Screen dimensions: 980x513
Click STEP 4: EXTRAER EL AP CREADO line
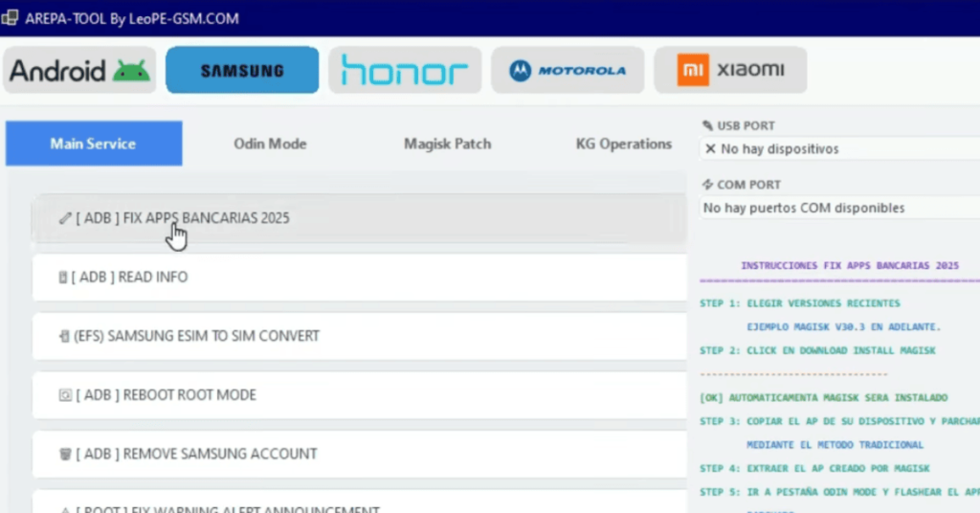click(x=815, y=468)
